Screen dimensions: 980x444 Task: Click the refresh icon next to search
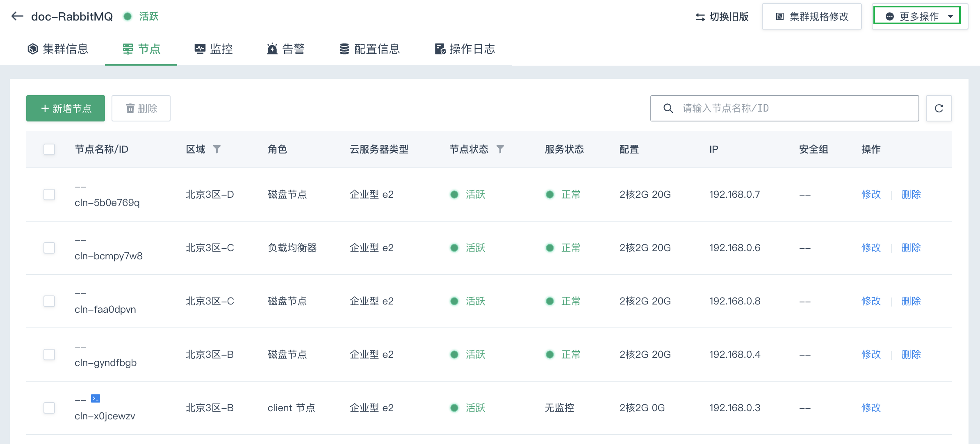[x=939, y=108]
